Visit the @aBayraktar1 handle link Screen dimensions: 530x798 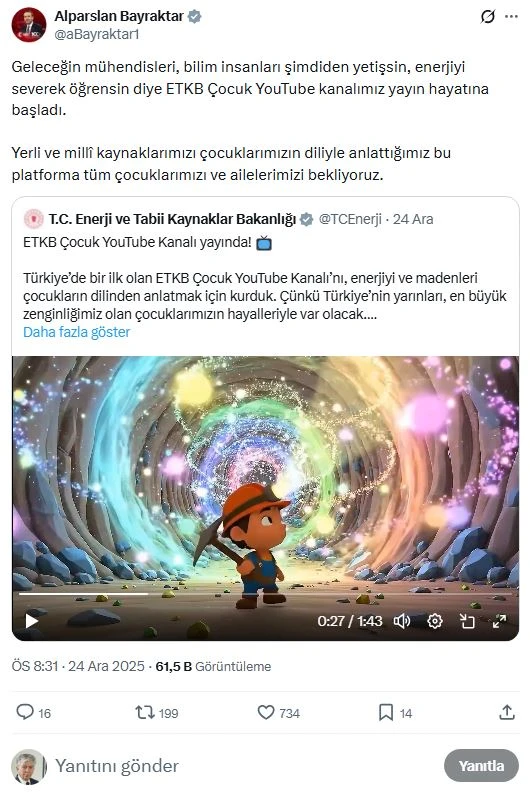click(97, 34)
